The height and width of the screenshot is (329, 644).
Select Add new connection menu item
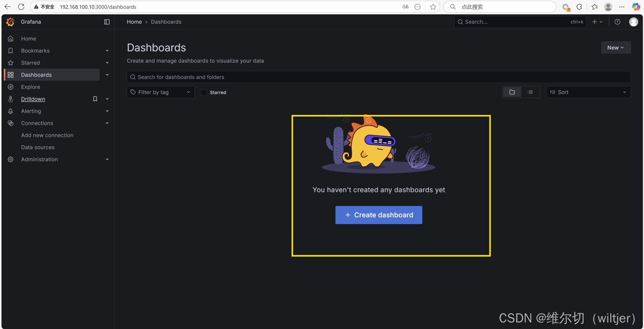click(47, 135)
